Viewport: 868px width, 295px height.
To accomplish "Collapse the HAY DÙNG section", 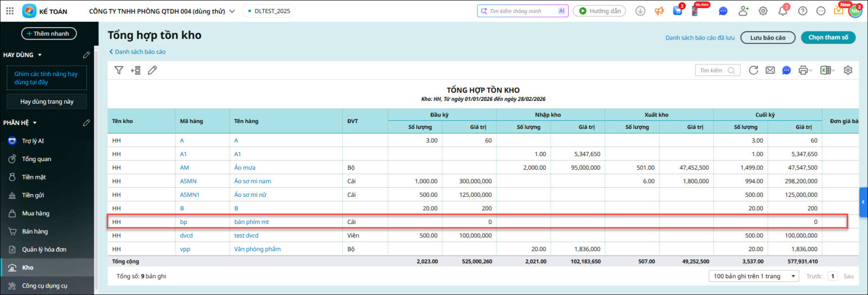I will coord(40,55).
